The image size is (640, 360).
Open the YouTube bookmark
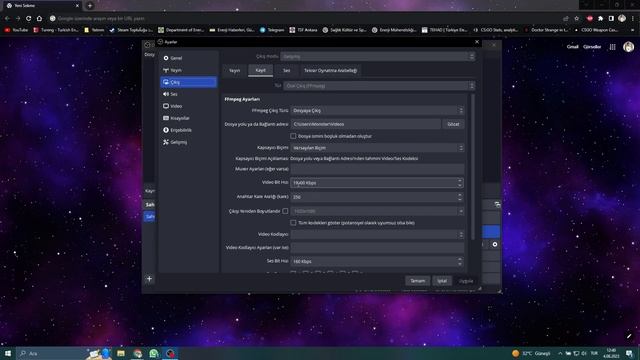click(x=16, y=30)
